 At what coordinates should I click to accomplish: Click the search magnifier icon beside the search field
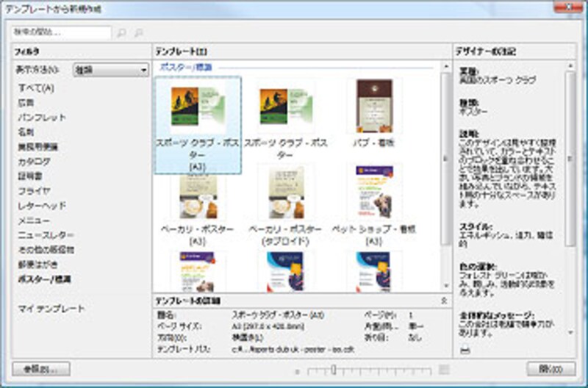[122, 32]
